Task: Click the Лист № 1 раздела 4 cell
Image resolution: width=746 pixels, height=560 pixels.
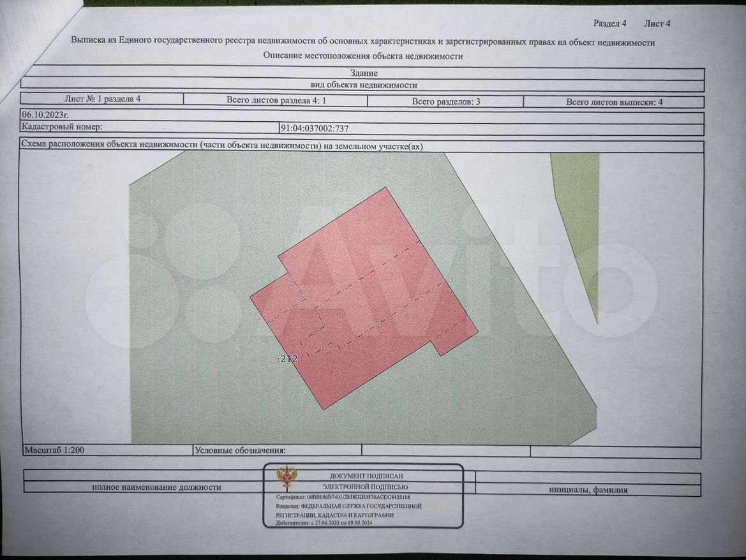Action: coord(102,99)
